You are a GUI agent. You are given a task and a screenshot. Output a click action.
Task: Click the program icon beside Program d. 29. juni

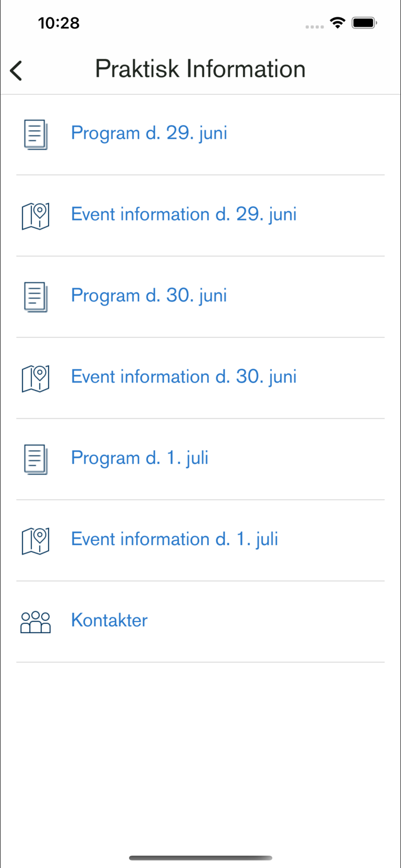click(35, 134)
